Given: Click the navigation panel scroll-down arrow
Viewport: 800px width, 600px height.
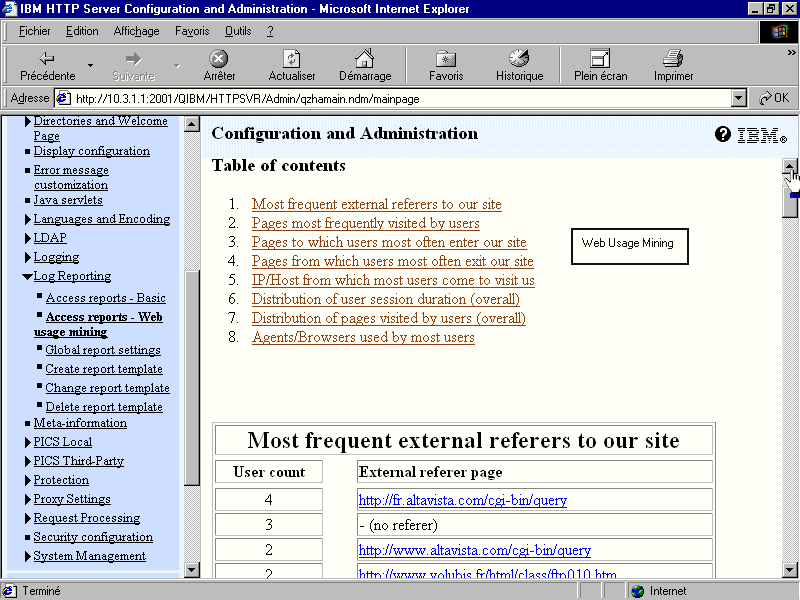Looking at the screenshot, I should [192, 570].
